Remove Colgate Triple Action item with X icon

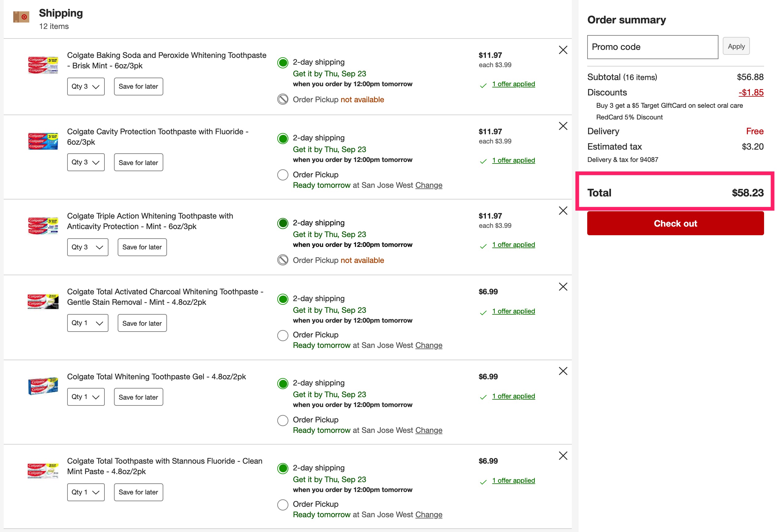point(563,211)
